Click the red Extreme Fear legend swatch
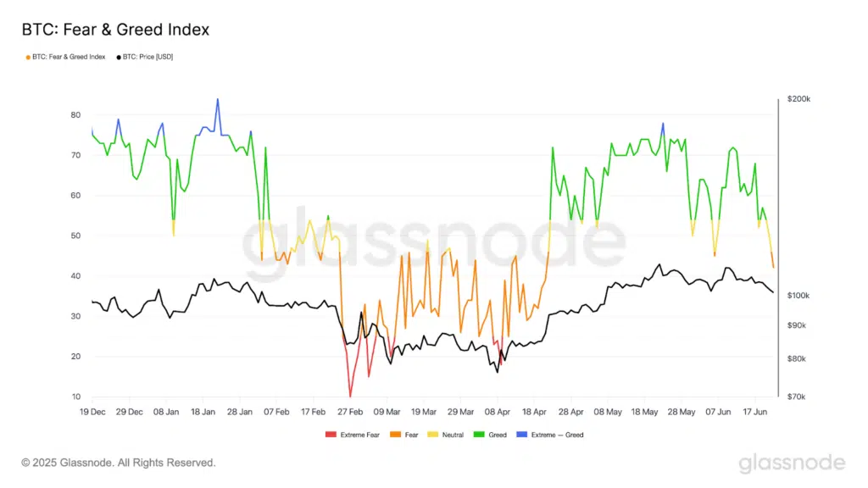Image resolution: width=868 pixels, height=488 pixels. point(331,435)
